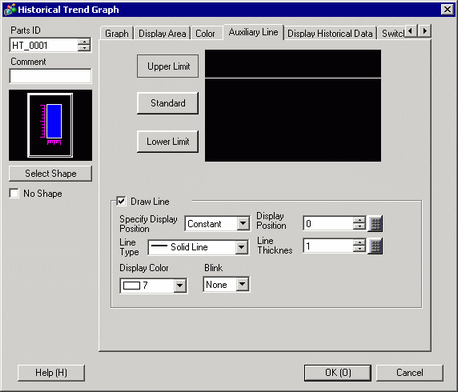Open the Display Color dropdown

tap(180, 286)
